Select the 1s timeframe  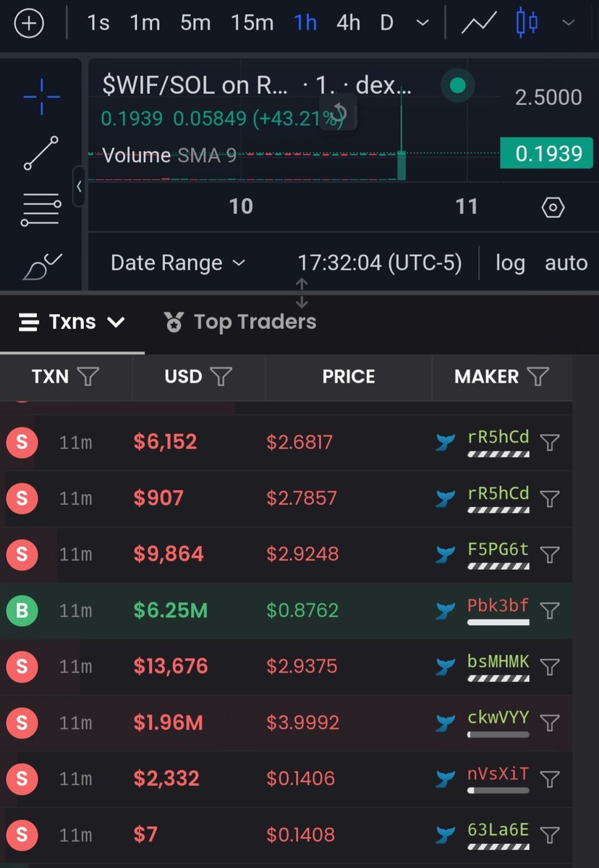pyautogui.click(x=98, y=23)
